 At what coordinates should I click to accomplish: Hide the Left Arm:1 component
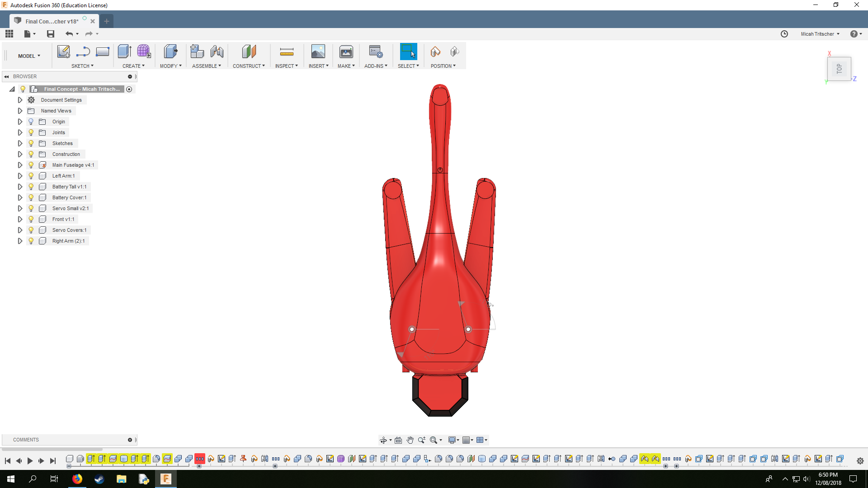[x=31, y=176]
